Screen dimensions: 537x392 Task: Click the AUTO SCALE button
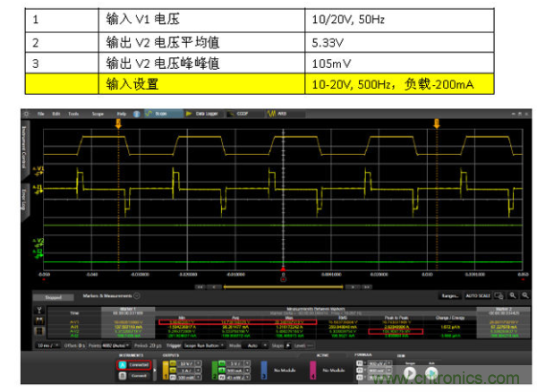click(x=479, y=294)
